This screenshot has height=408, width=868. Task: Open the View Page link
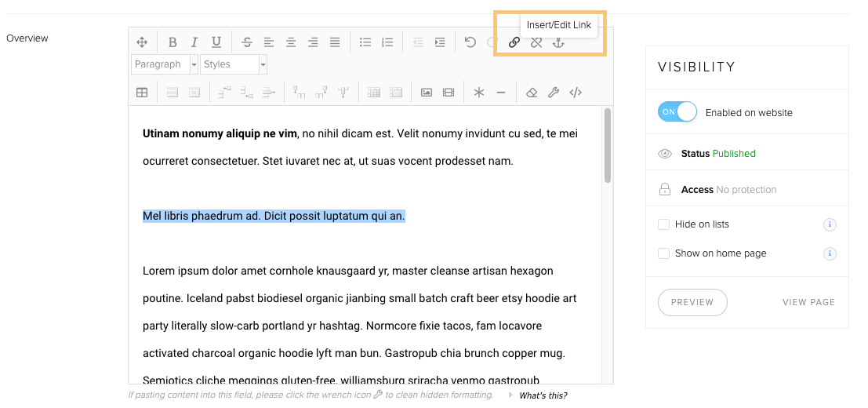pyautogui.click(x=808, y=302)
